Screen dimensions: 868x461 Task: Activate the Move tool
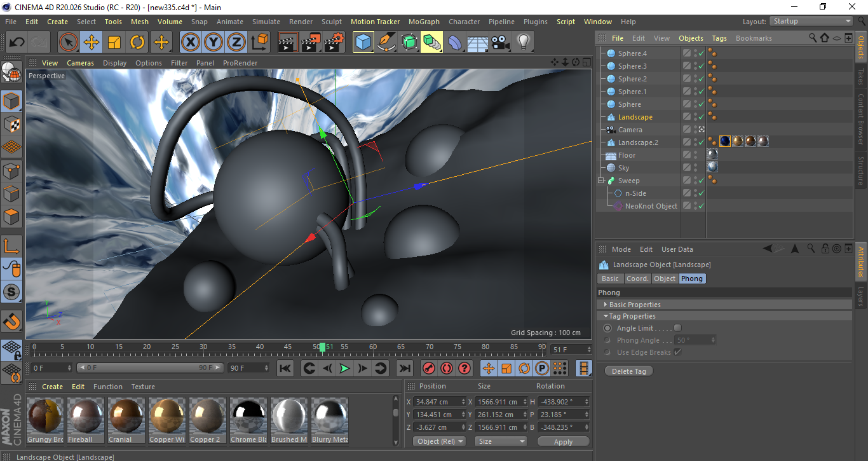92,43
